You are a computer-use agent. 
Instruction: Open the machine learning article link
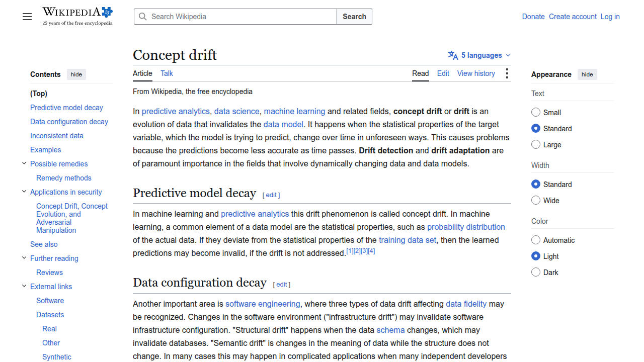point(294,111)
